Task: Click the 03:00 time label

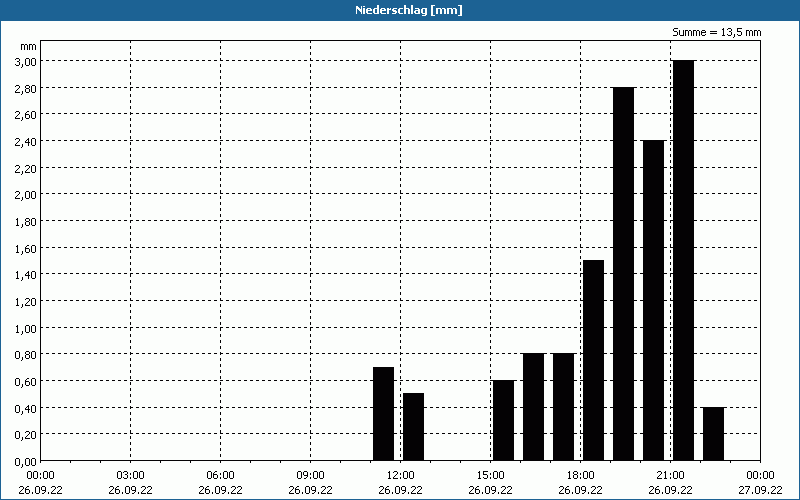Action: [131, 476]
